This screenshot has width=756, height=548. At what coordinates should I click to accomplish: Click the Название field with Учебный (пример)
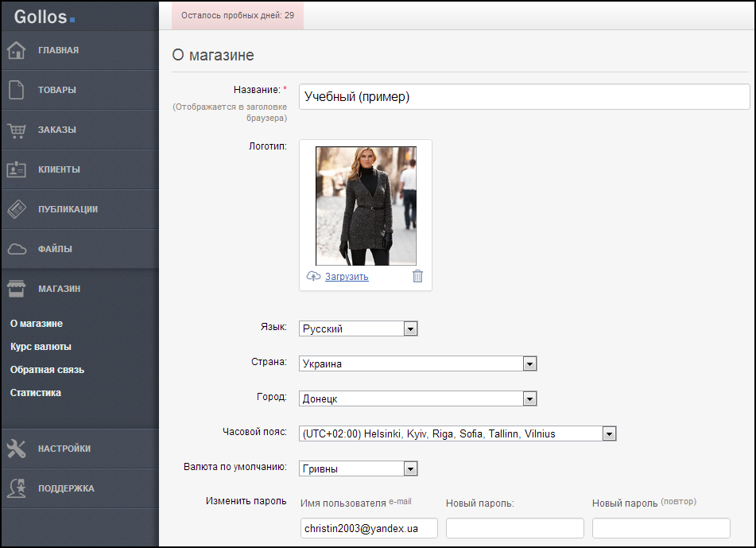pos(525,96)
